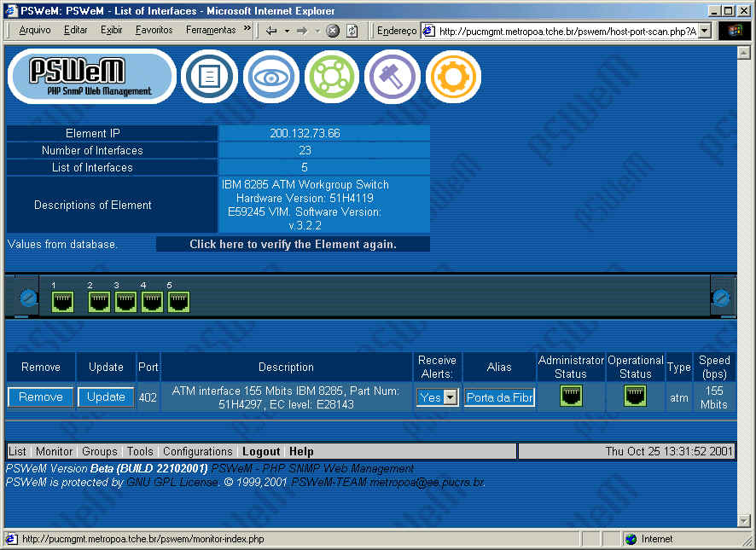This screenshot has width=756, height=550.
Task: Expand the browser toolbar overflow chevron
Action: pos(247,30)
